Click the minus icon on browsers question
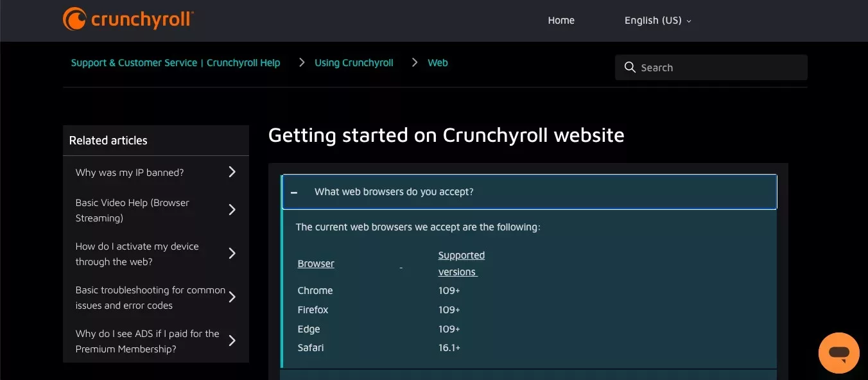Image resolution: width=868 pixels, height=380 pixels. pyautogui.click(x=294, y=193)
